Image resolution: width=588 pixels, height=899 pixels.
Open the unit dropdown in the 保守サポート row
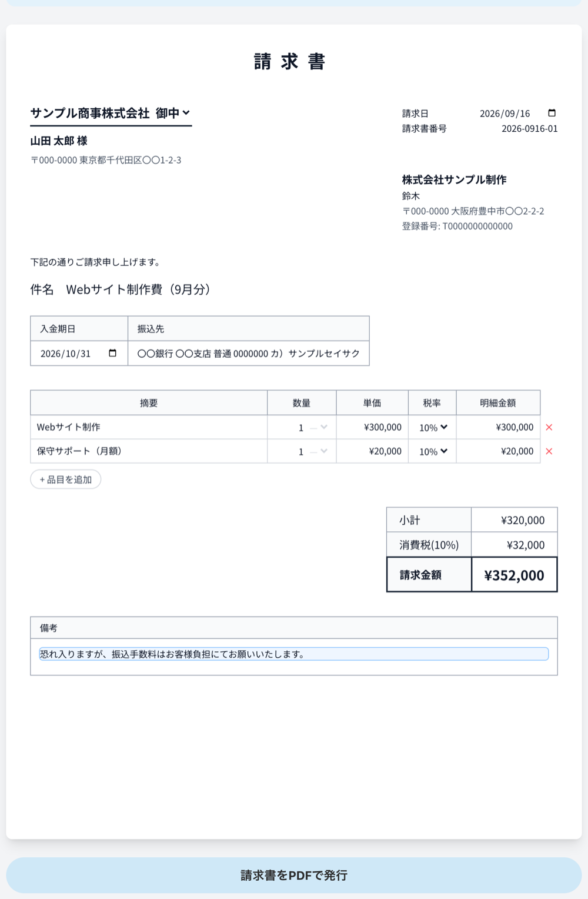pos(319,451)
